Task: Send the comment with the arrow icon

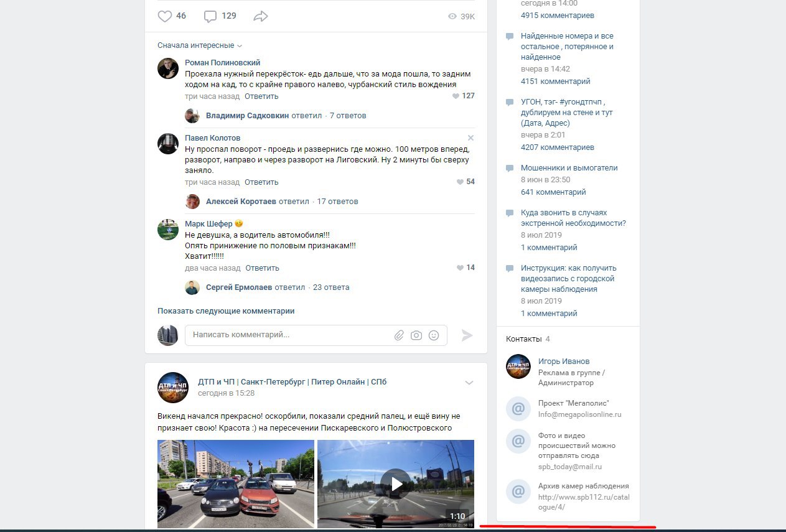Action: coord(467,335)
